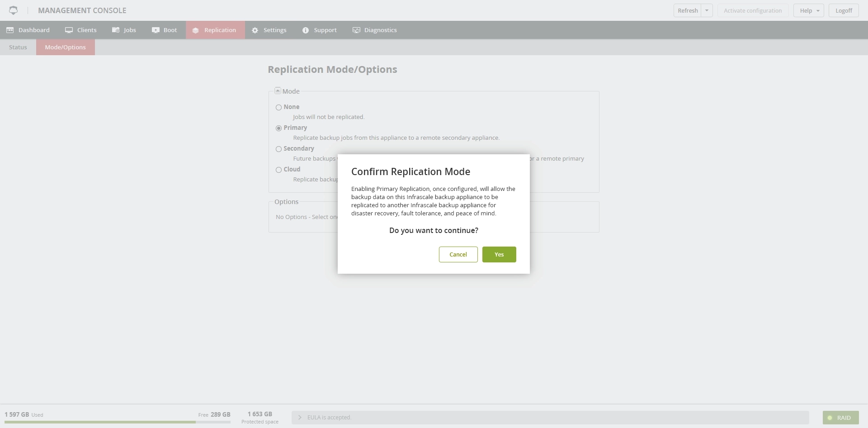This screenshot has height=428, width=868.
Task: Open the Settings tab
Action: point(269,30)
